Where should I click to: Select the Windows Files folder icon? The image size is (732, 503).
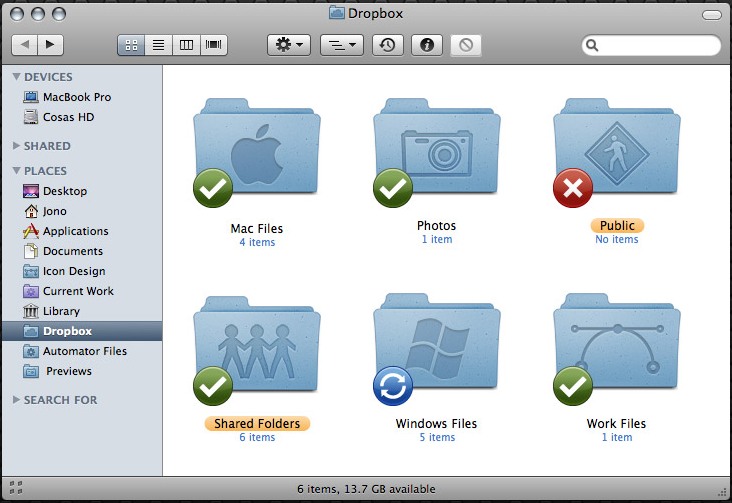(437, 342)
